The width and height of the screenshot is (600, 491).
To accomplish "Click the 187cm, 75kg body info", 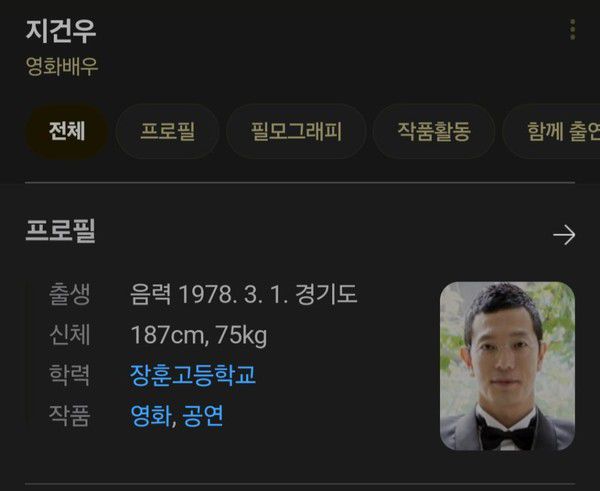I will 199,335.
